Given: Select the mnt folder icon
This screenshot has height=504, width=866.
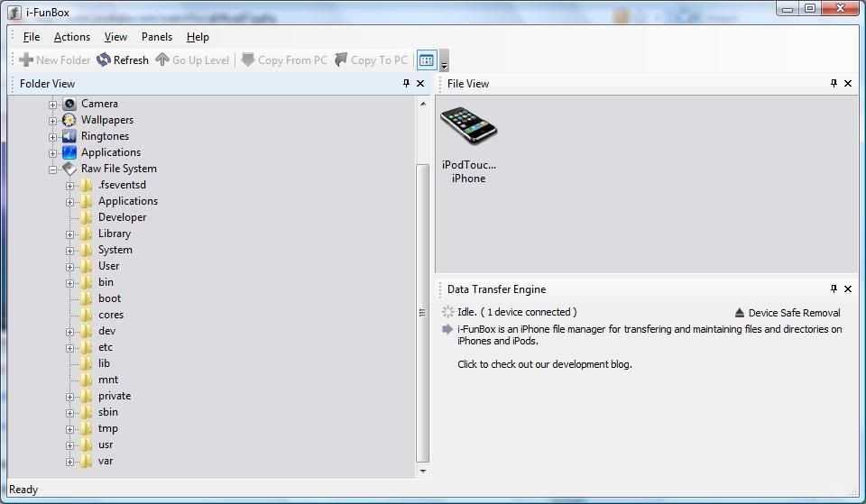Looking at the screenshot, I should click(x=87, y=380).
